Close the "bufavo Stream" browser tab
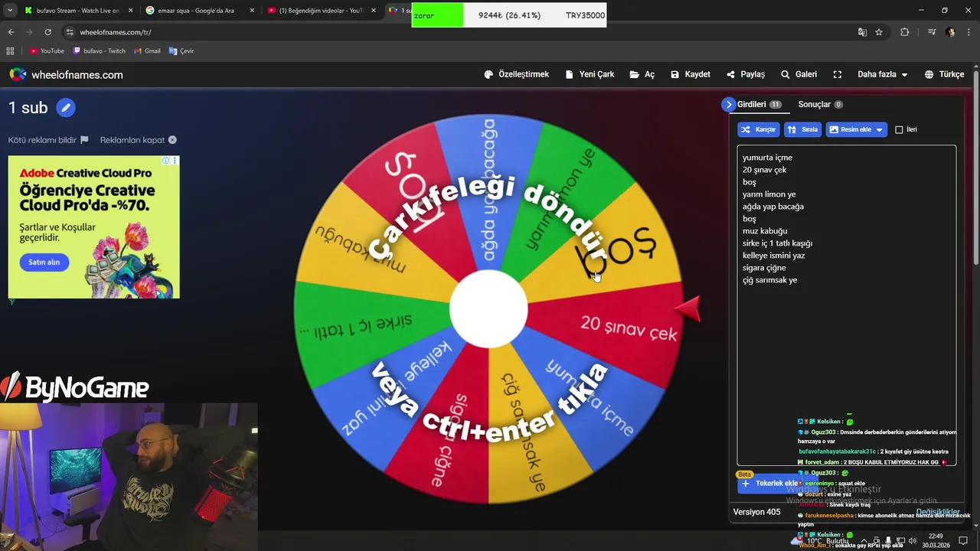980x551 pixels. pyautogui.click(x=130, y=10)
